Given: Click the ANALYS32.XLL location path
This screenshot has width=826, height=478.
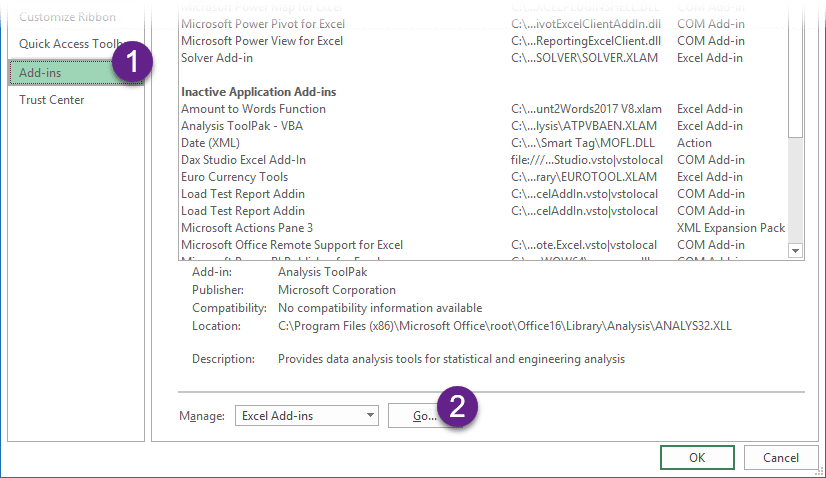Looking at the screenshot, I should [x=505, y=326].
